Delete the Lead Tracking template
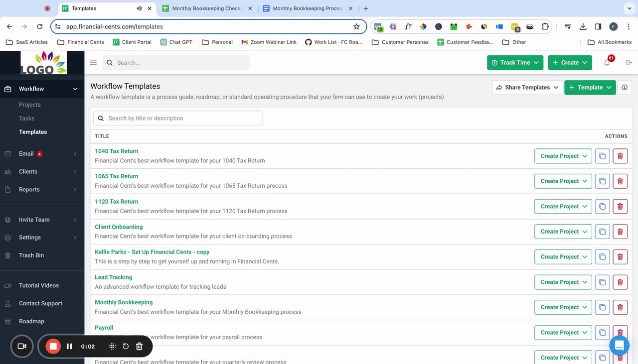This screenshot has width=638, height=364. click(620, 282)
